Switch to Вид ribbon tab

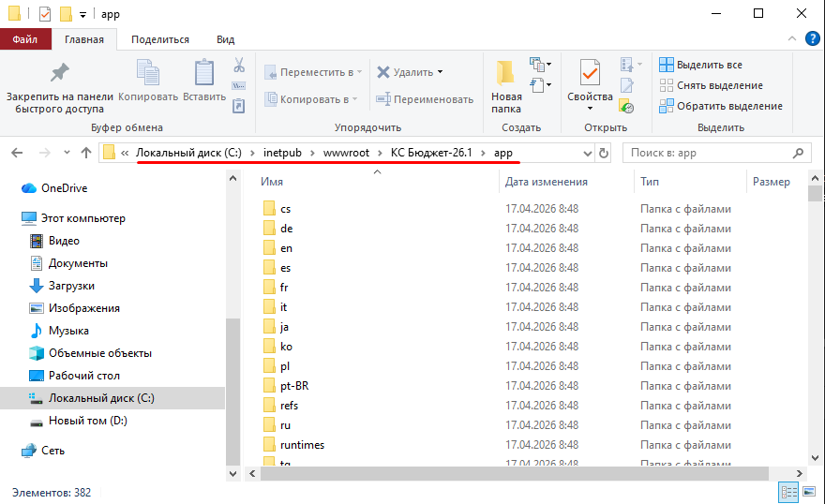coord(225,39)
